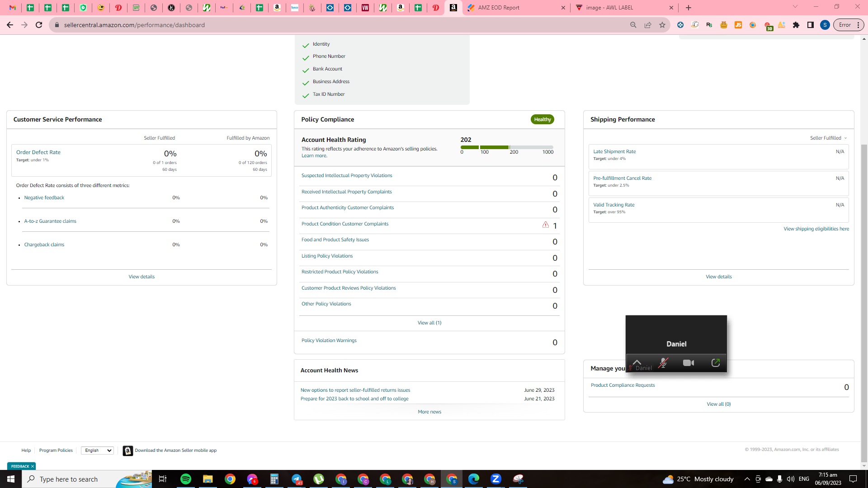Screen dimensions: 868x488
Task: Open Task View on the taskbar
Action: point(163,479)
